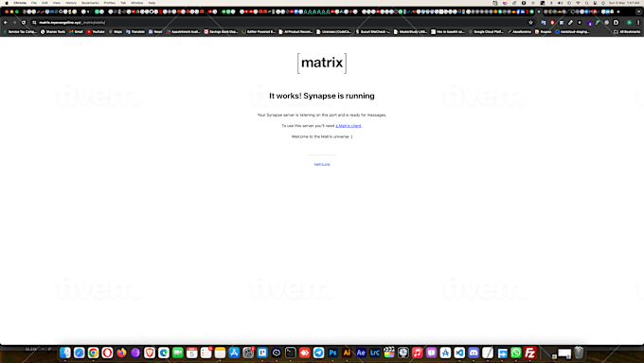644x363 pixels.
Task: Bookmark this page with star icon
Action: pyautogui.click(x=530, y=23)
